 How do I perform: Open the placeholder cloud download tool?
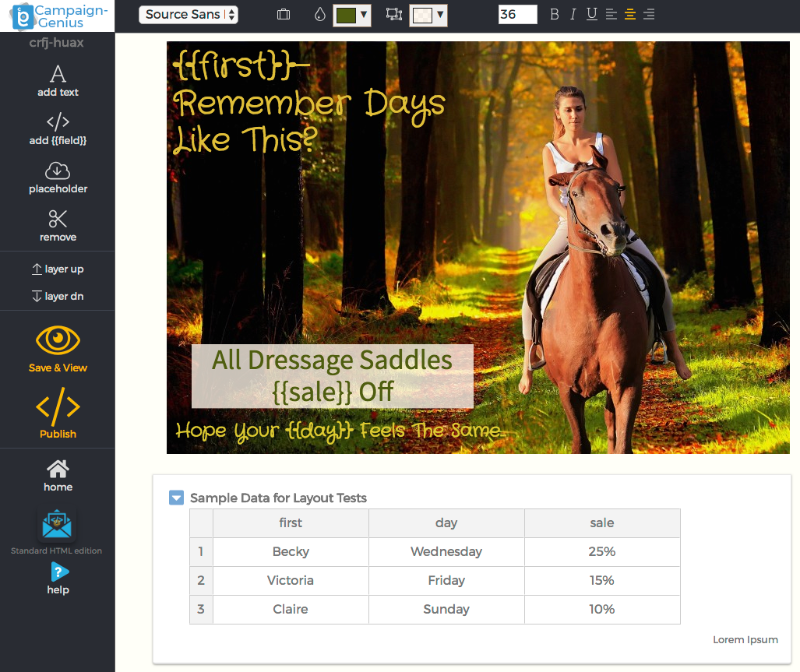click(x=58, y=171)
